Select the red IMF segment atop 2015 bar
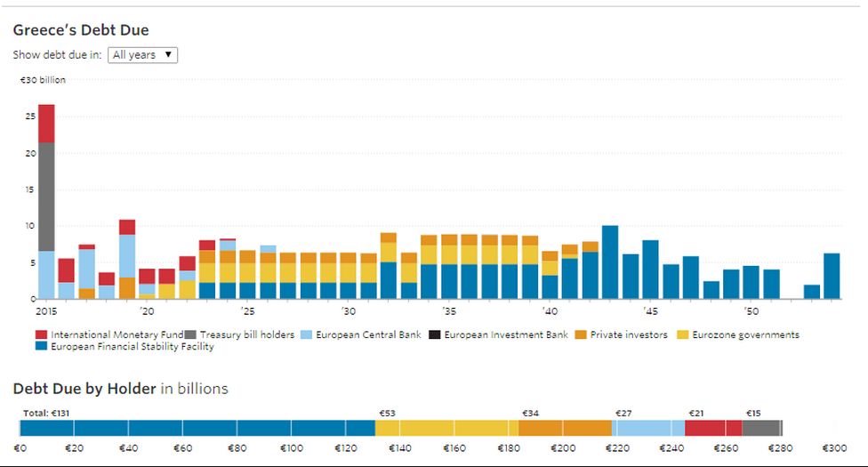 click(46, 124)
